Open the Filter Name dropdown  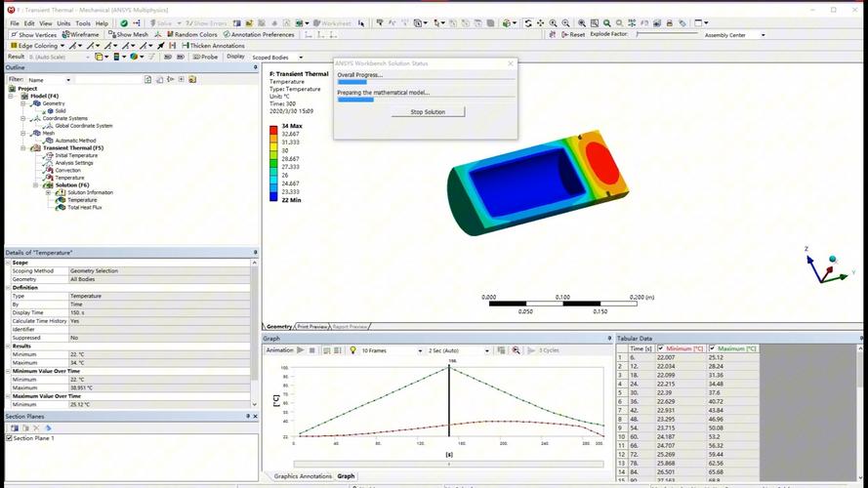[68, 80]
